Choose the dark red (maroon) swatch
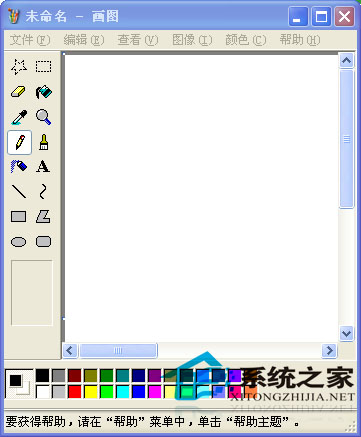This screenshot has width=361, height=437. pos(75,376)
